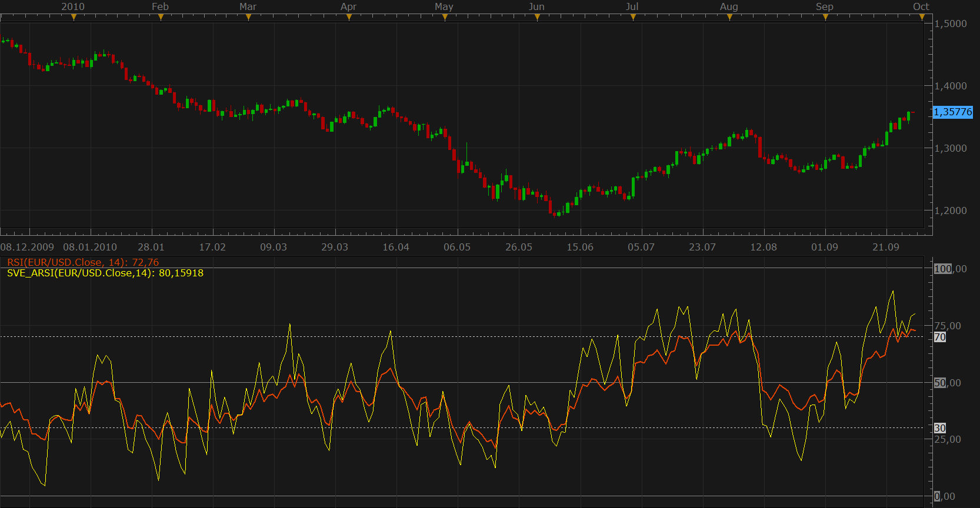Screen dimensions: 980x508
Task: Click the current price label 1,35776
Action: tap(953, 112)
